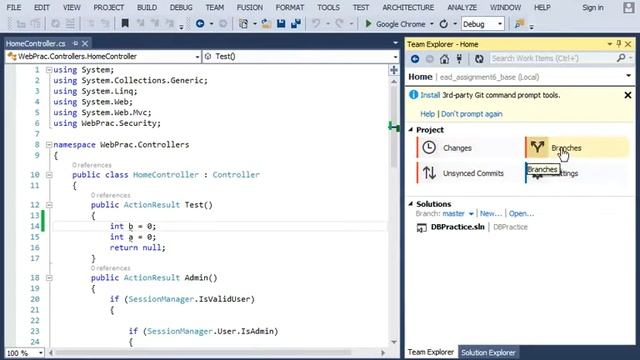This screenshot has height=360, width=640.
Task: Click the Find in Files icon
Action: coord(519,24)
